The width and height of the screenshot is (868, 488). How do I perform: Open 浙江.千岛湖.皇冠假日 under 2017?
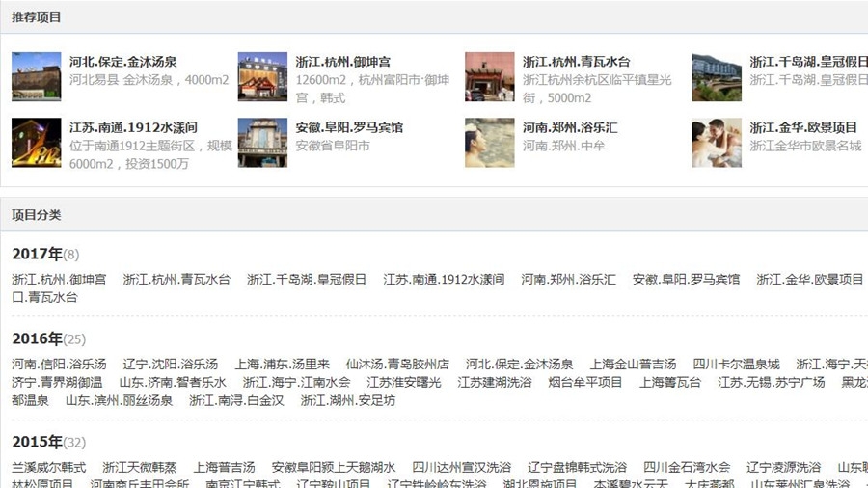click(307, 279)
